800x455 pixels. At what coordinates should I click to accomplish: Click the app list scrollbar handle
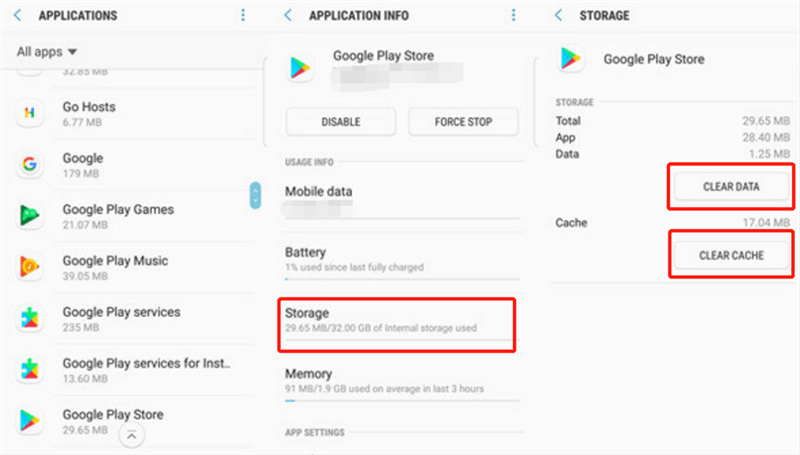tap(255, 196)
